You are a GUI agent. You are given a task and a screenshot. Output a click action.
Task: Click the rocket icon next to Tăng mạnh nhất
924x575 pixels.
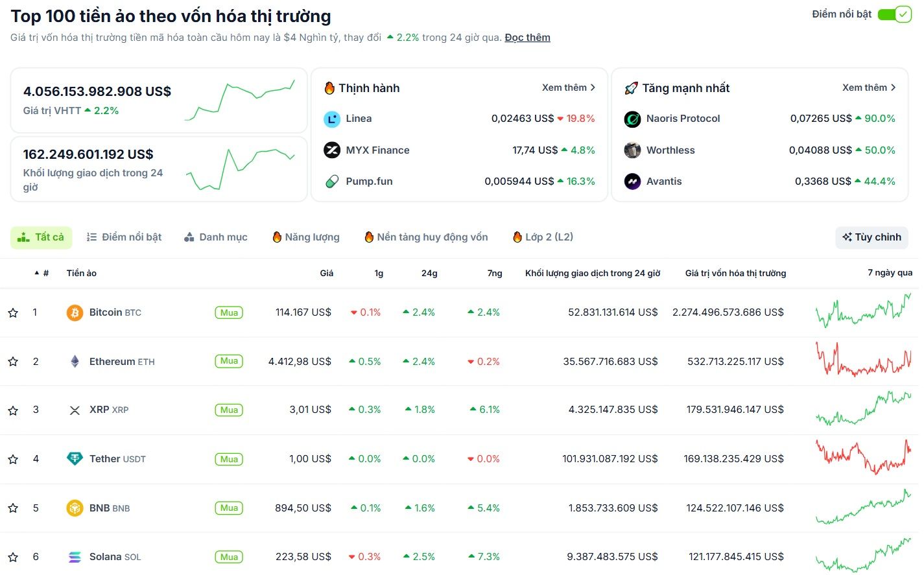pyautogui.click(x=631, y=88)
